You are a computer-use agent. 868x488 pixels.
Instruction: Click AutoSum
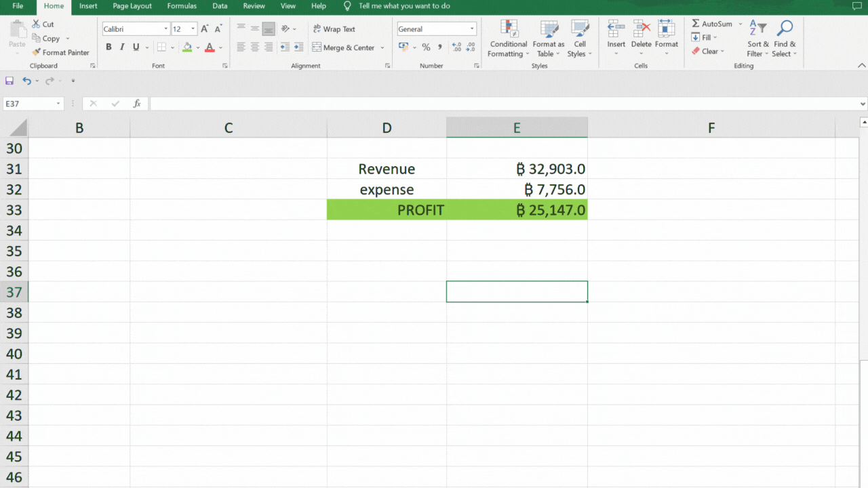(711, 24)
